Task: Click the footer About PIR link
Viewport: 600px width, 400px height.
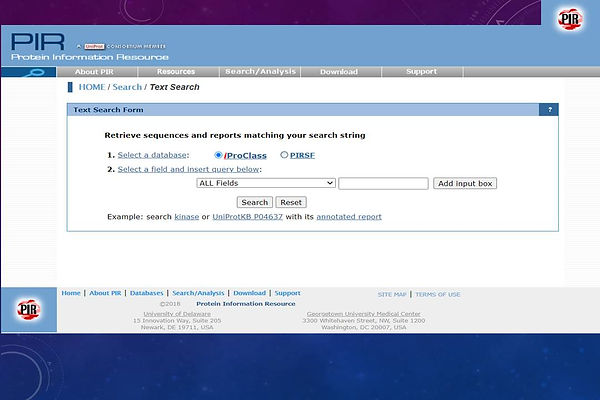Action: (x=105, y=293)
